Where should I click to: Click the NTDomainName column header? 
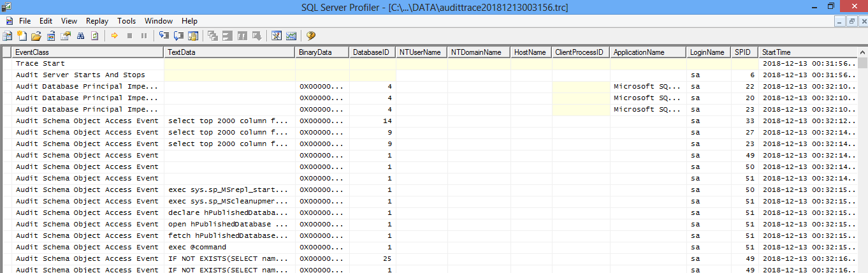479,52
